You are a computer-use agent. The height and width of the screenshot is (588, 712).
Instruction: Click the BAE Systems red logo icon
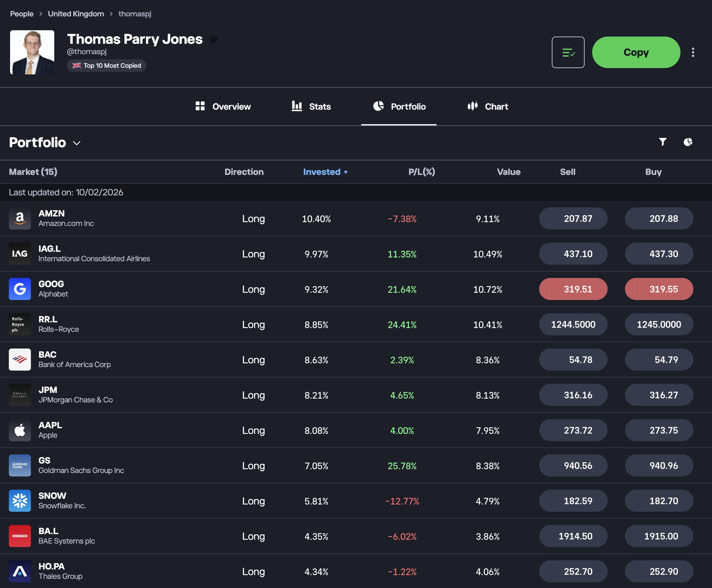[20, 536]
